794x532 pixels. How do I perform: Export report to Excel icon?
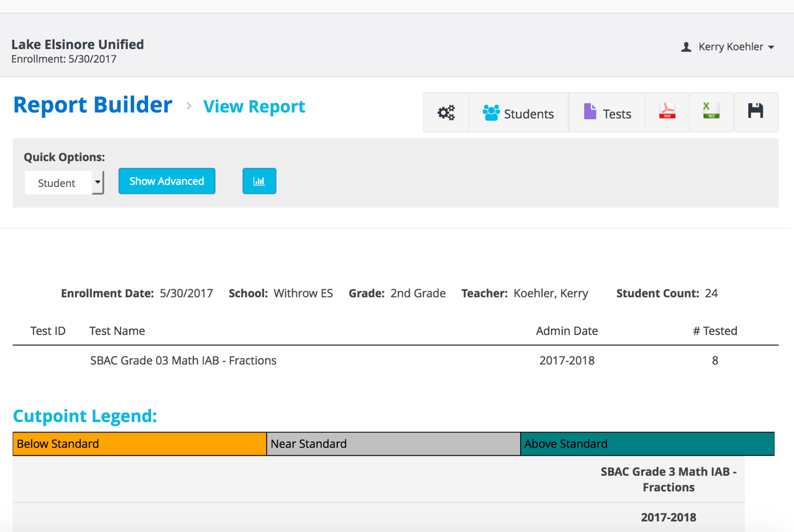coord(711,112)
